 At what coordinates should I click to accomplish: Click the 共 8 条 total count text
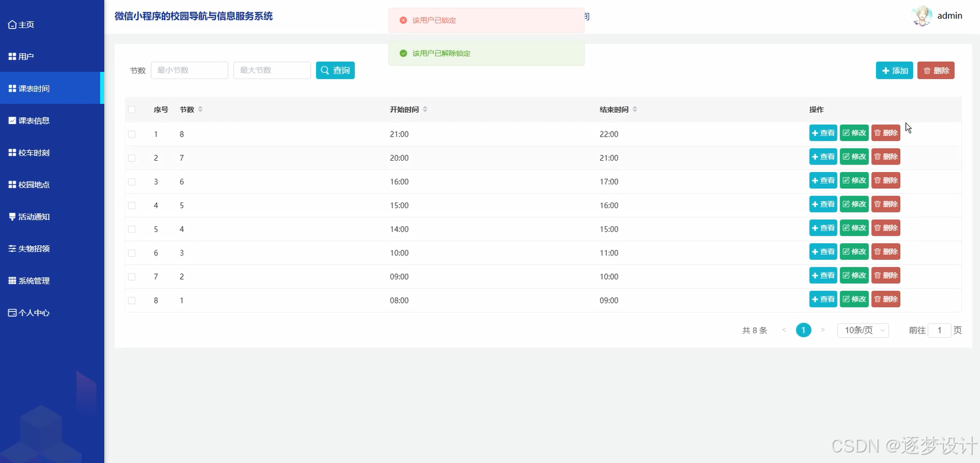click(x=755, y=330)
